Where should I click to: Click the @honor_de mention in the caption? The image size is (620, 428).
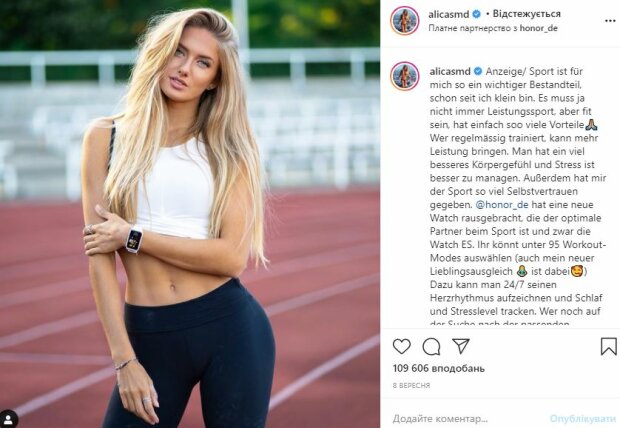pos(502,205)
